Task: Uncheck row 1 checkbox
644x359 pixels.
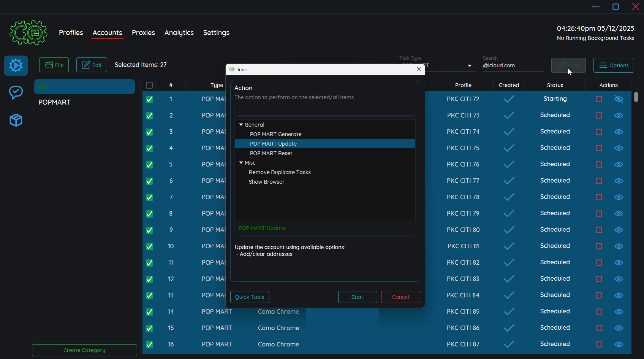Action: point(149,99)
